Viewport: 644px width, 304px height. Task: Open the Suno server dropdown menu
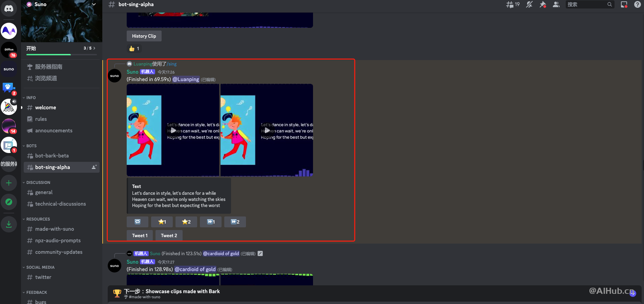click(94, 4)
